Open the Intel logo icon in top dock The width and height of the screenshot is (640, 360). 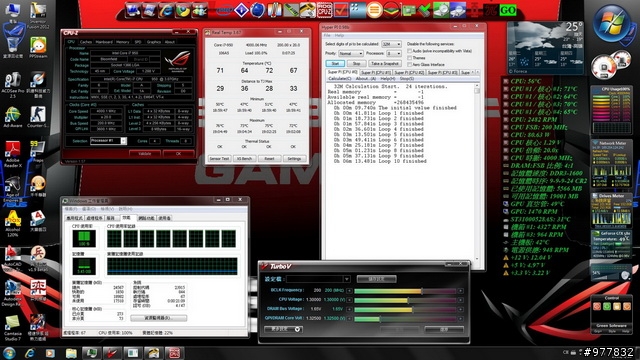pos(224,10)
